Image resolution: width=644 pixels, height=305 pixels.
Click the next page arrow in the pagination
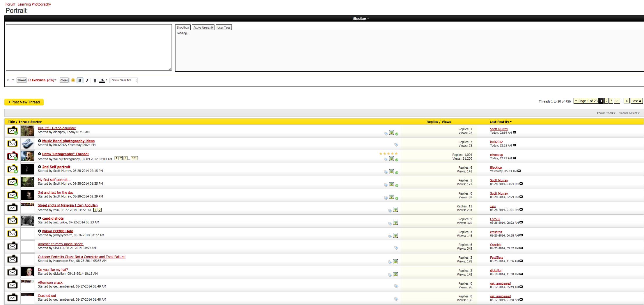pyautogui.click(x=627, y=101)
